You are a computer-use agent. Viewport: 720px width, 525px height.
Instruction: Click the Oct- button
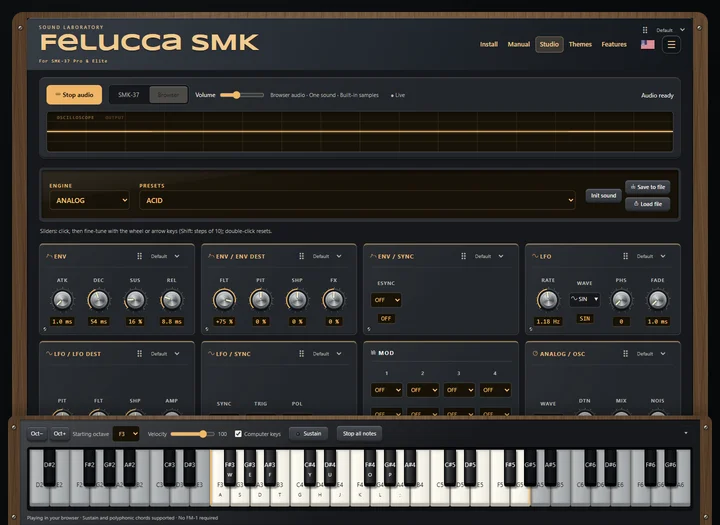point(36,434)
